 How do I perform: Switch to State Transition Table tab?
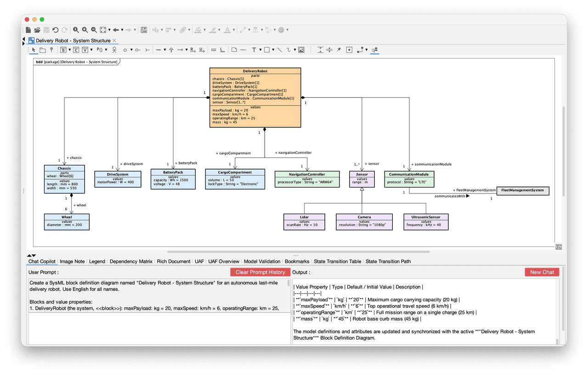click(x=338, y=261)
